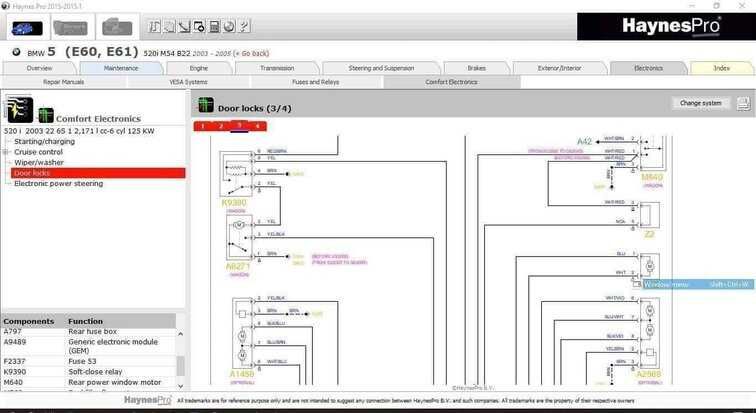Click the large wiring icon in the left panel
756x413 pixels.
[x=19, y=108]
